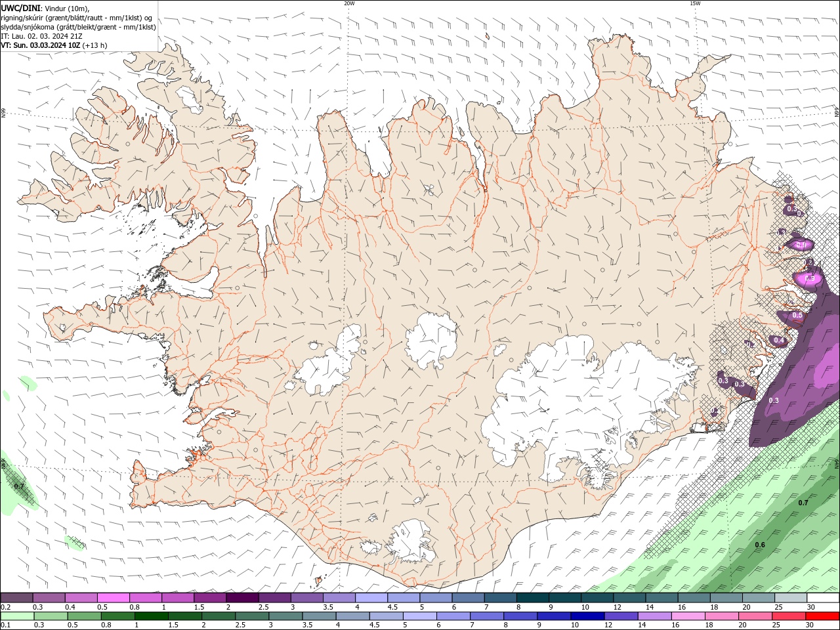Viewport: 840px width, 630px height.
Task: Click the 0.7 value in the southeastern rain band
Action: pyautogui.click(x=803, y=503)
